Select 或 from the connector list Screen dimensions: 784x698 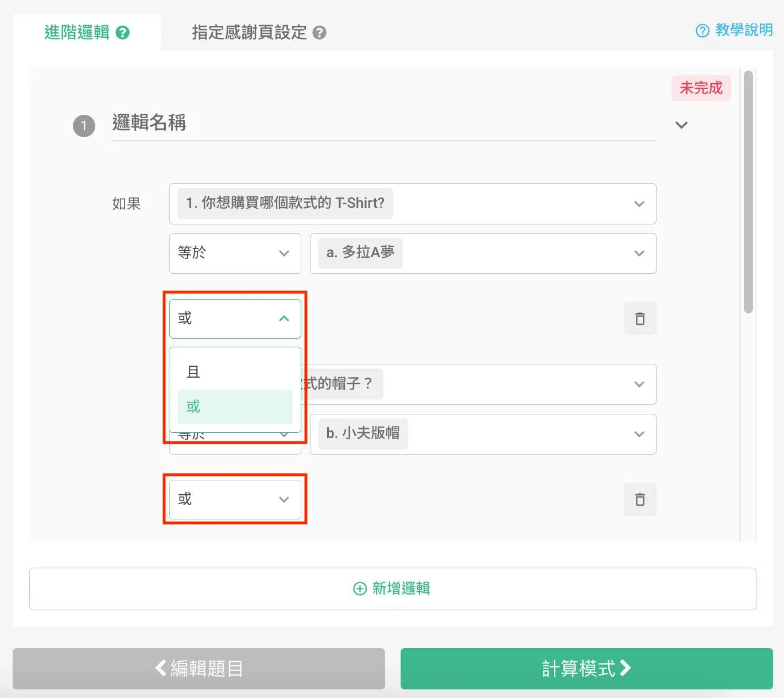pyautogui.click(x=235, y=406)
